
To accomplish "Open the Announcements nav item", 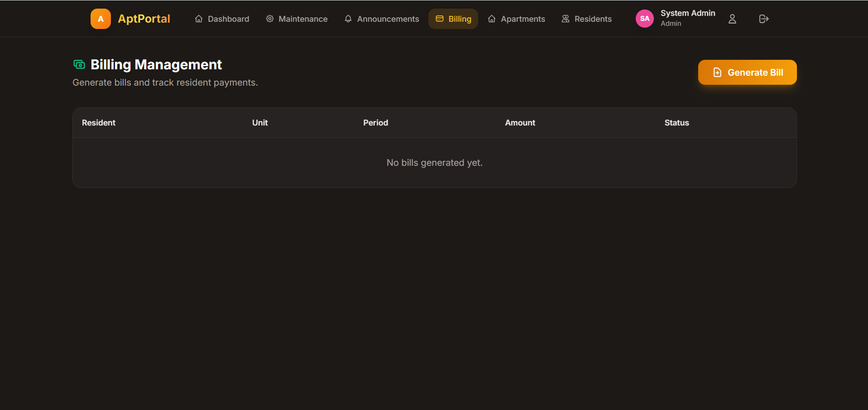I will tap(382, 19).
